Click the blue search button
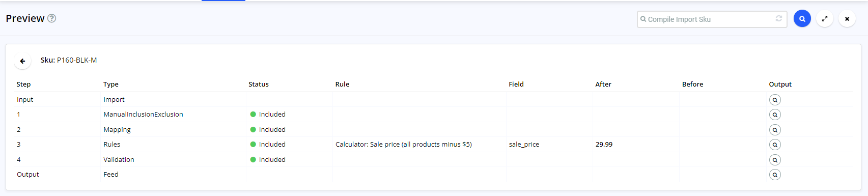Image resolution: width=868 pixels, height=196 pixels. click(x=802, y=19)
